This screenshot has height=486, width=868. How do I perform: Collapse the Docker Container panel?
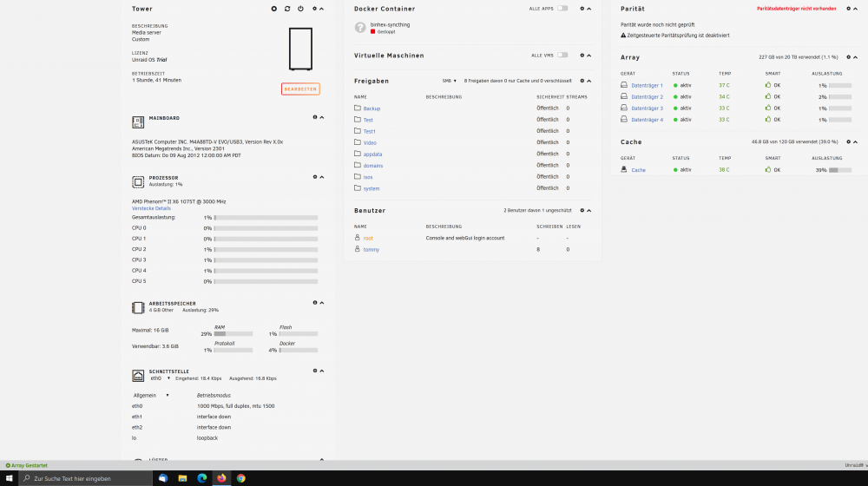tap(589, 9)
